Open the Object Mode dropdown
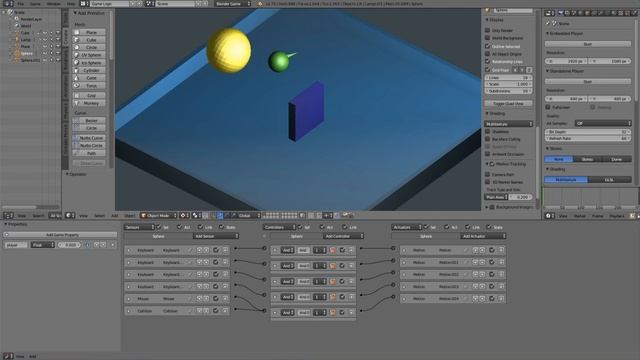Image resolution: width=640 pixels, height=360 pixels. tap(158, 216)
